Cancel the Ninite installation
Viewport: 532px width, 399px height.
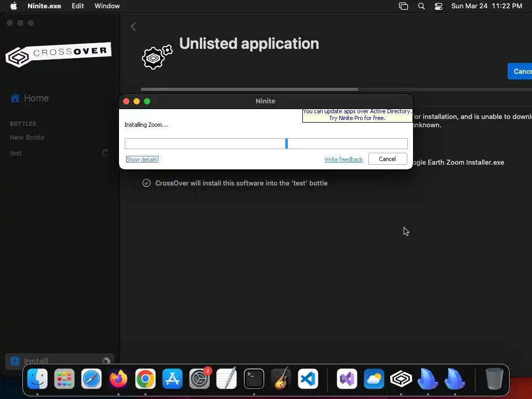click(x=388, y=159)
